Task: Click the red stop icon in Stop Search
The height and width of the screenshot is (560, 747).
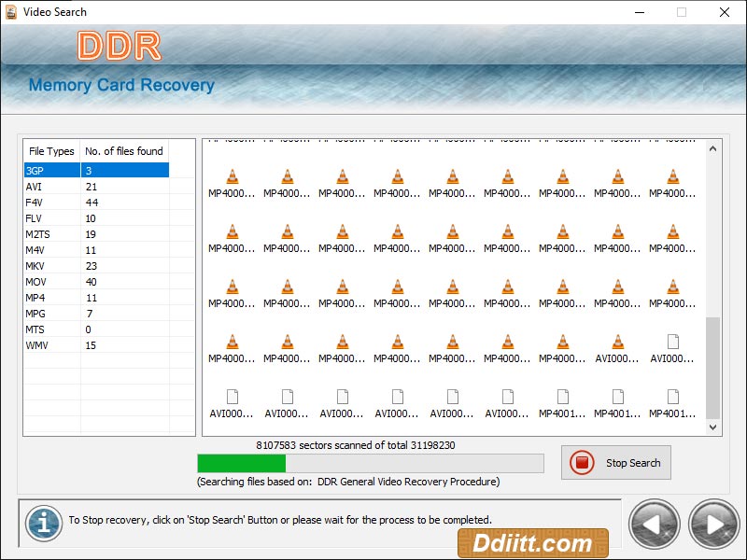Action: (583, 463)
